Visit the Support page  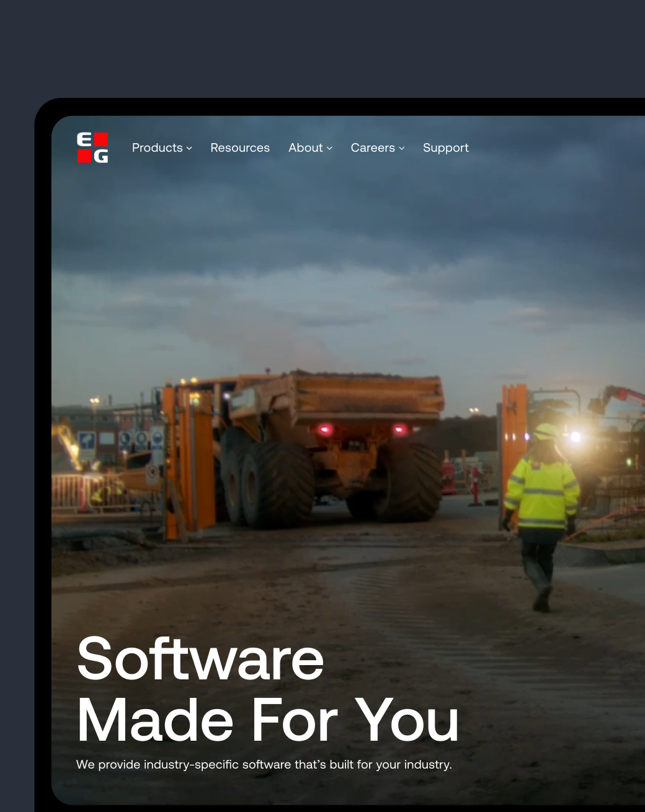click(x=446, y=148)
